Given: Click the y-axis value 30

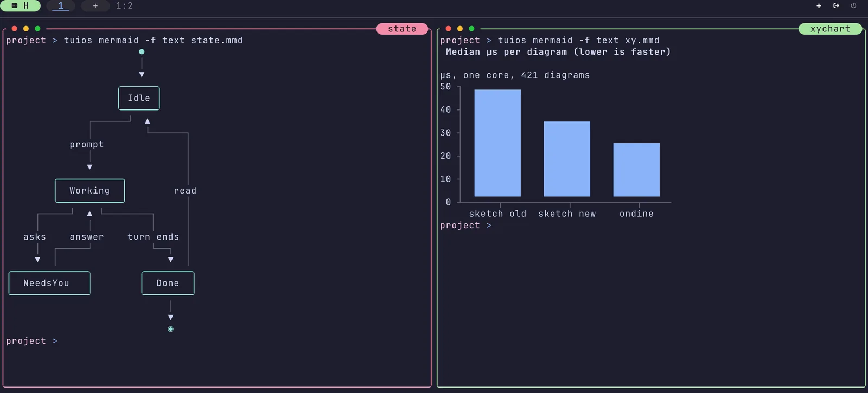Looking at the screenshot, I should (x=445, y=133).
